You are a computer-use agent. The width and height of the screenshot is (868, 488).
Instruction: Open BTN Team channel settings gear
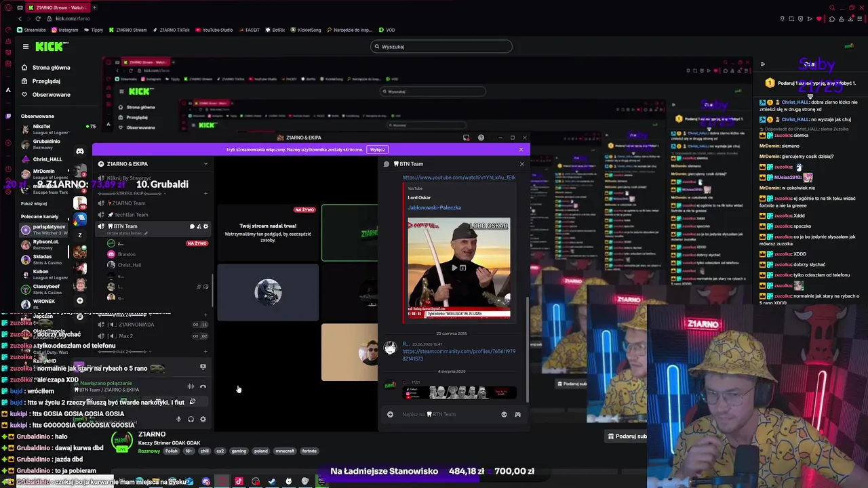(x=205, y=226)
